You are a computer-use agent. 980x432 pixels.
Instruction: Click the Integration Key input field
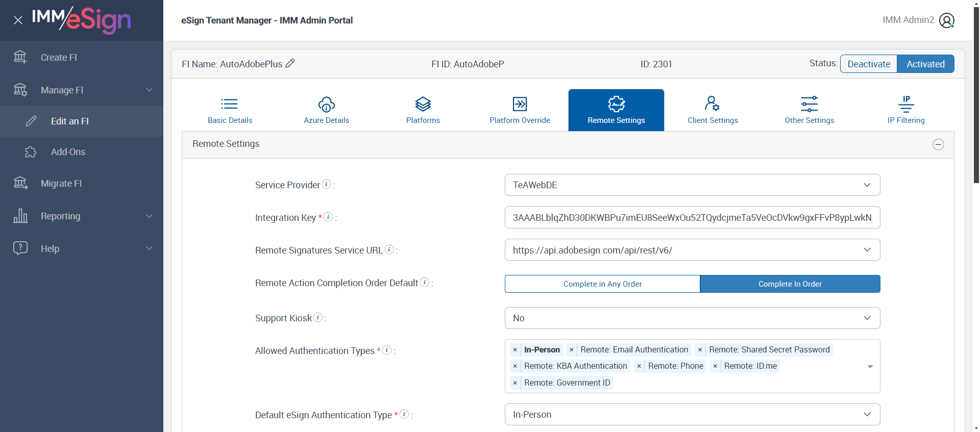click(x=692, y=218)
